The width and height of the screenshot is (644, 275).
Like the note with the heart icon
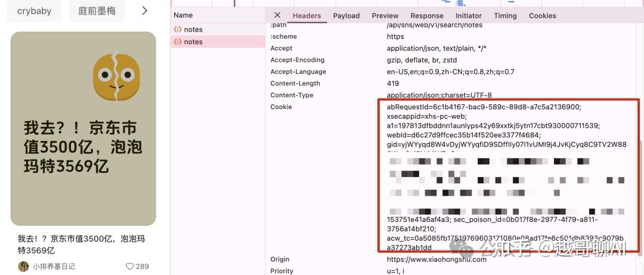click(x=130, y=267)
